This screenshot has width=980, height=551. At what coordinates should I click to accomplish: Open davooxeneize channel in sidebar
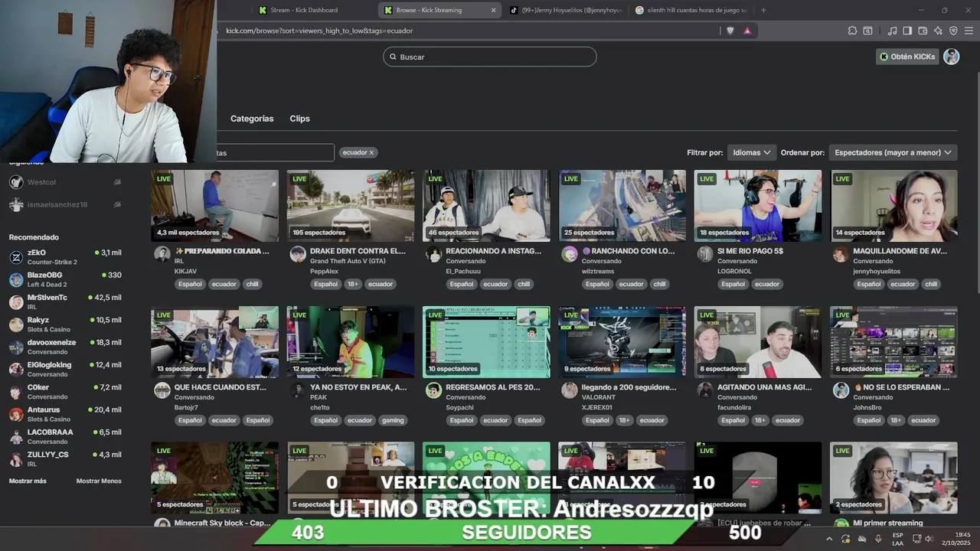coord(65,347)
